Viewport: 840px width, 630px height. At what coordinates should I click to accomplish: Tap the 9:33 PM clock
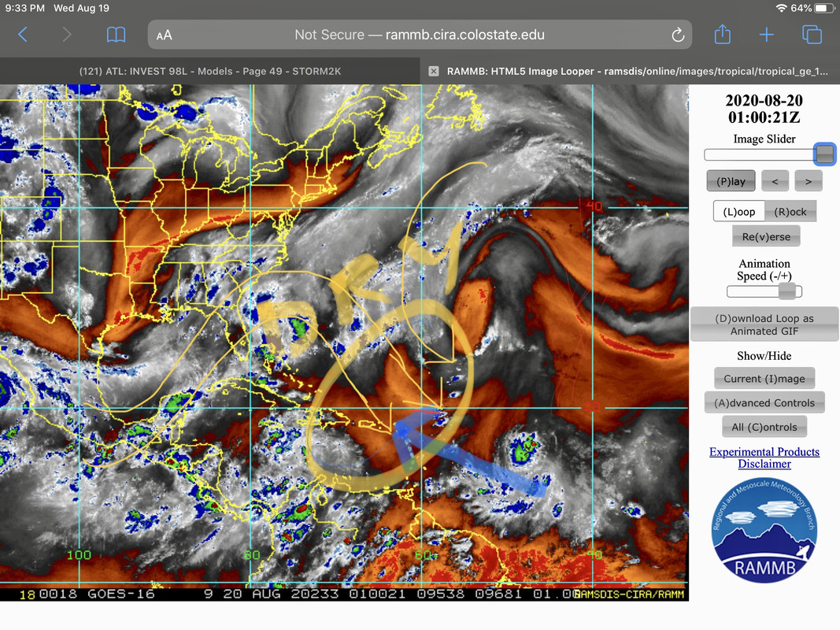tap(25, 8)
